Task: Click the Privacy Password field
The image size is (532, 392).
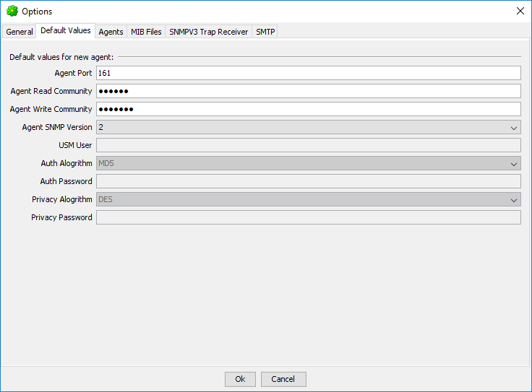Action: 308,217
